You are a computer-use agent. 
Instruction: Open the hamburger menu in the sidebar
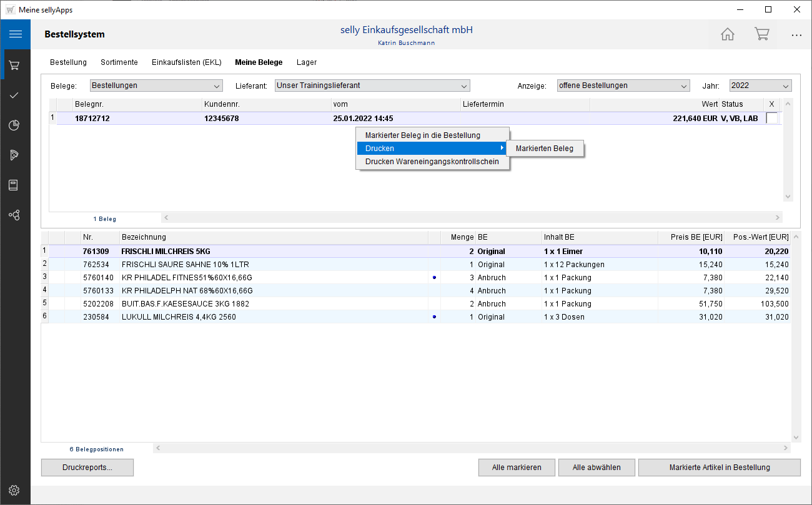(15, 34)
